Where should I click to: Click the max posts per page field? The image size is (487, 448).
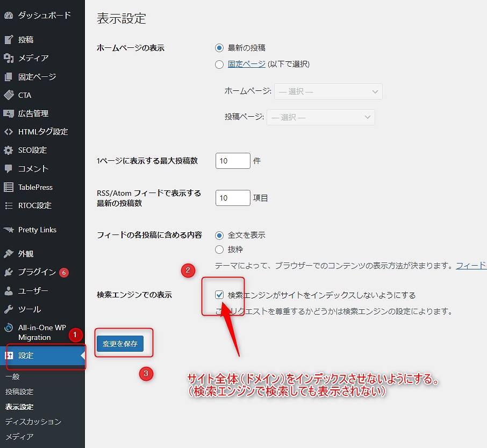point(233,161)
